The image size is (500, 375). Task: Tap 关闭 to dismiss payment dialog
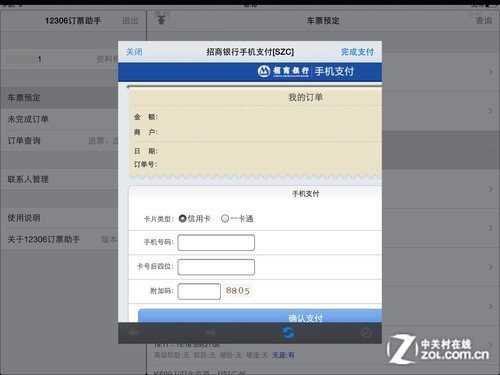pos(134,52)
